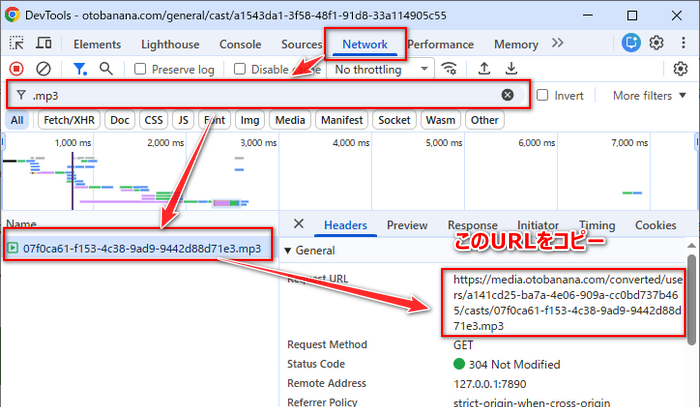Filter by Img requests

(250, 120)
